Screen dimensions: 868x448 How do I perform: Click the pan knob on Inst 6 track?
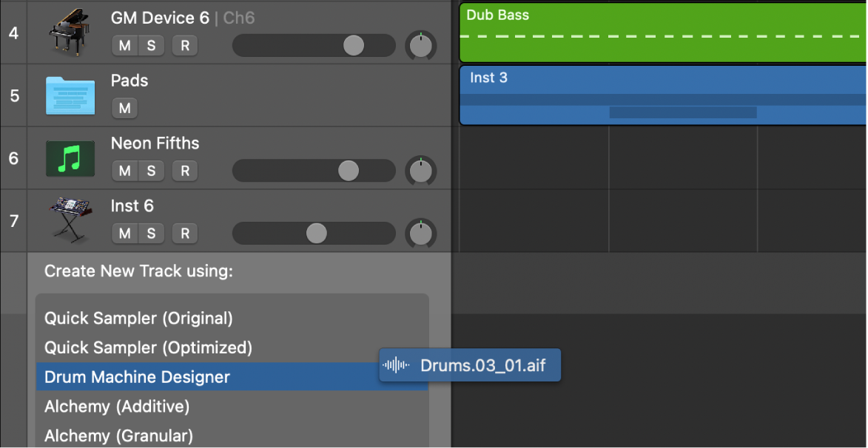421,234
